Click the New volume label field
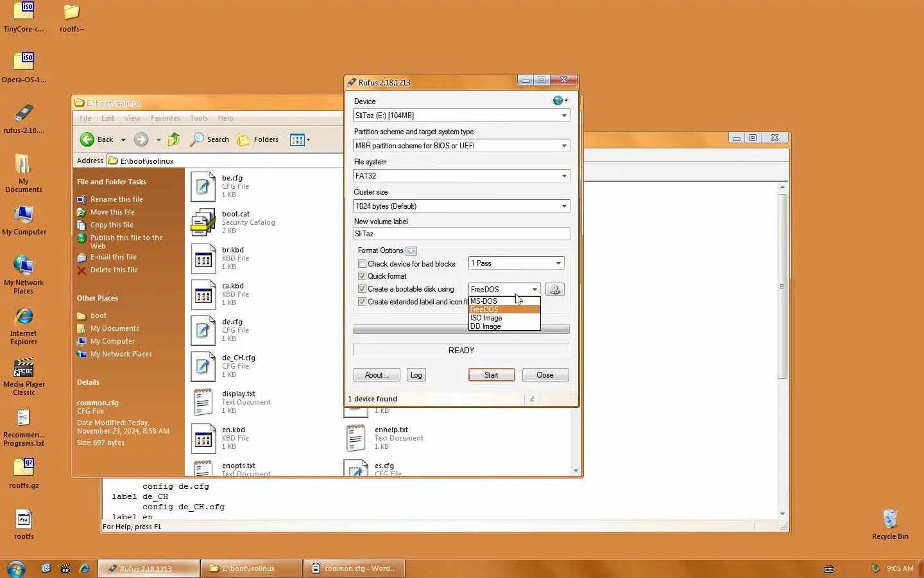The image size is (924, 578). pos(461,234)
